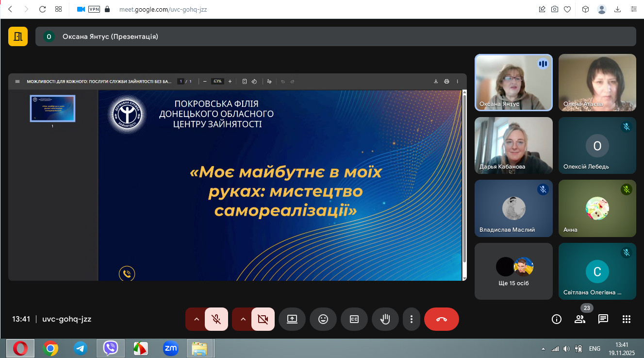Zoom in the PDF with plus button
644x358 pixels.
pos(230,82)
